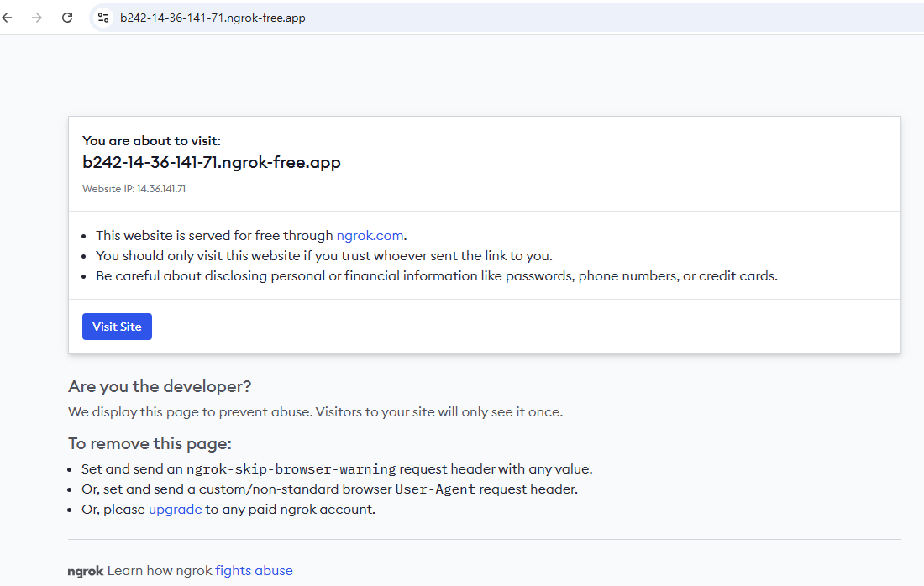Click 'To remove this page:' heading
This screenshot has height=586, width=924.
coord(150,443)
